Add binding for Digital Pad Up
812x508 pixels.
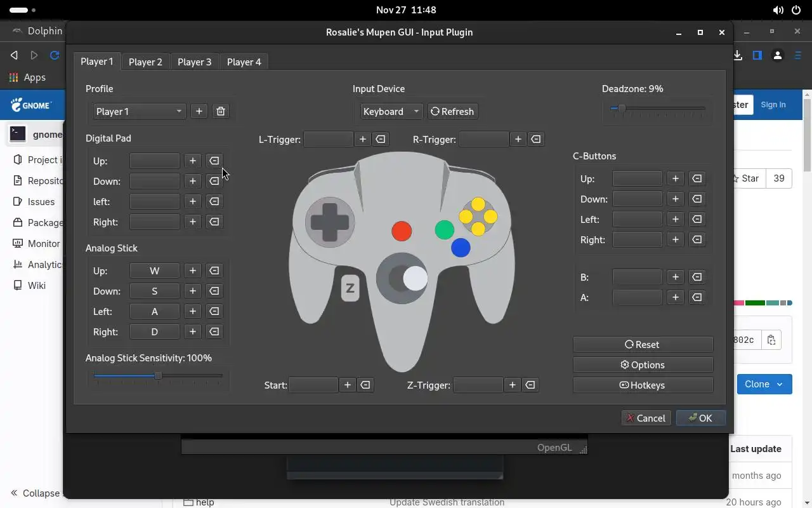tap(193, 161)
